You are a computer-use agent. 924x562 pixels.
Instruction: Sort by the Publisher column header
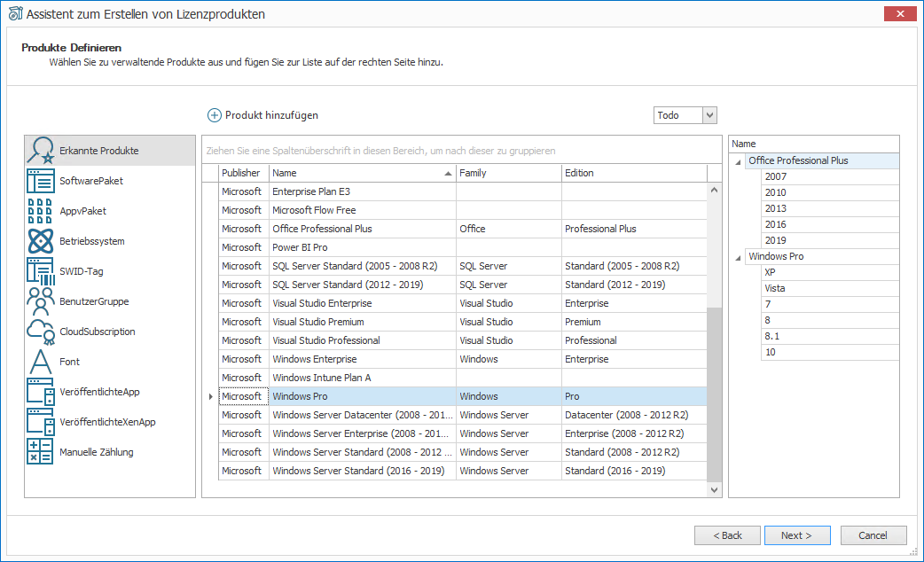tap(244, 173)
